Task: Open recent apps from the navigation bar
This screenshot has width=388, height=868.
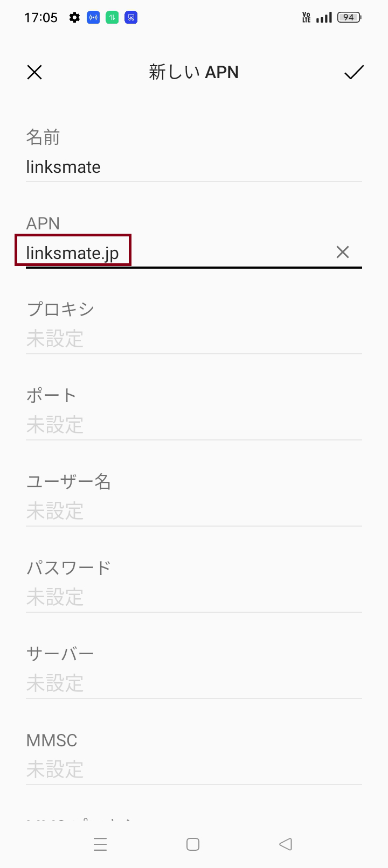Action: pos(100,844)
